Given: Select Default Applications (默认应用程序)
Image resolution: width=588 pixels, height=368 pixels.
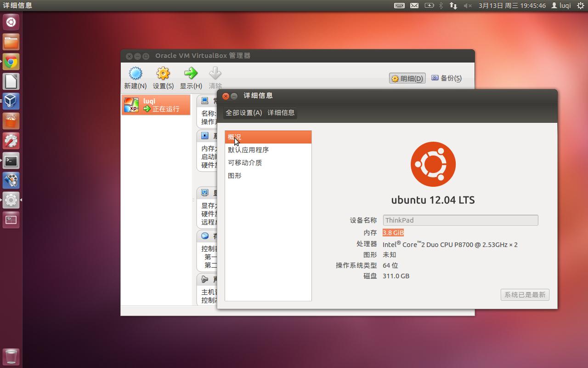Looking at the screenshot, I should click(x=268, y=150).
